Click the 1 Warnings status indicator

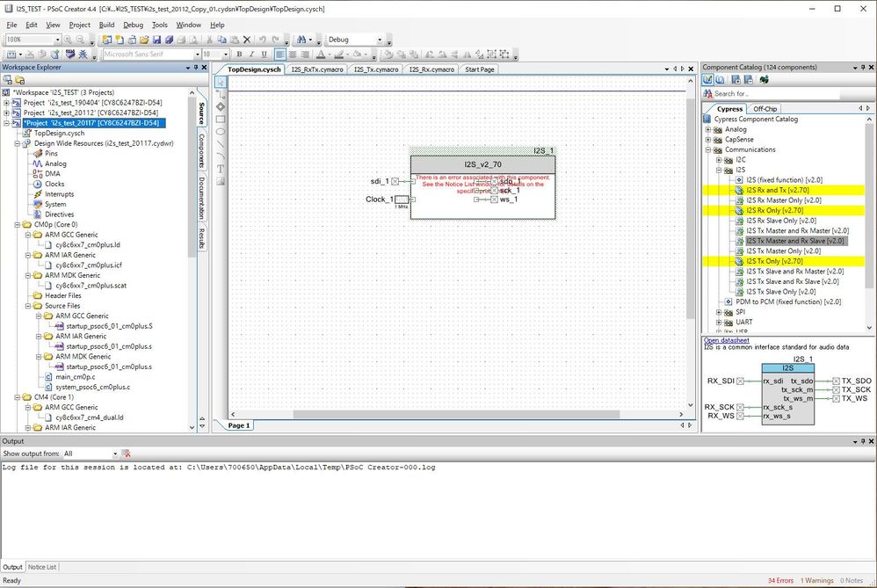pyautogui.click(x=816, y=581)
